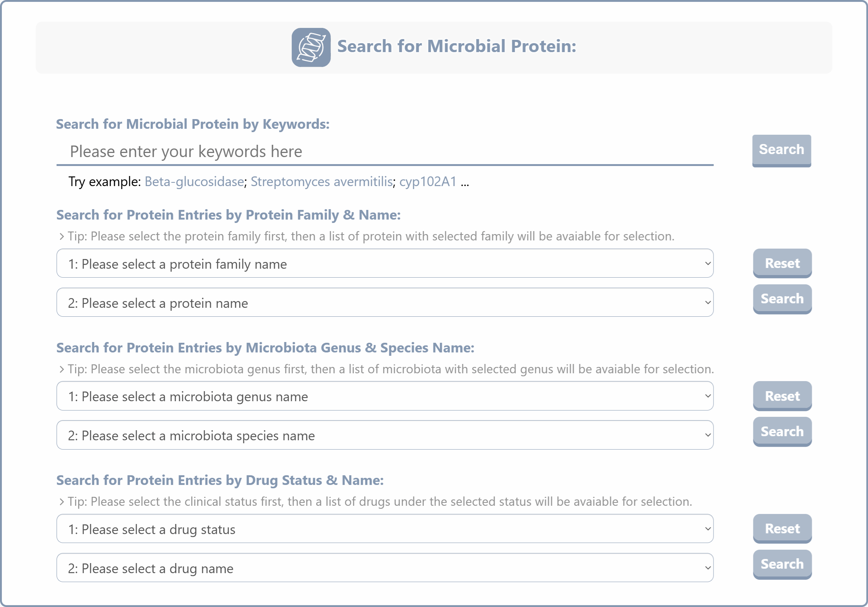Click the chevron arrow on drug name select
The width and height of the screenshot is (868, 607).
[708, 568]
